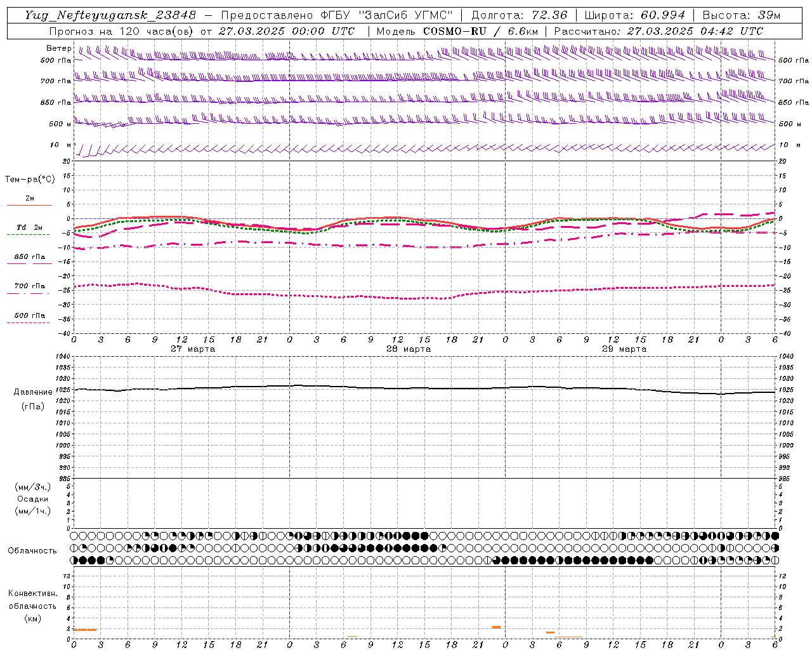812x650 pixels.
Task: Click the Прогноз на 120 часа(ов) forecast text
Action: click(204, 31)
